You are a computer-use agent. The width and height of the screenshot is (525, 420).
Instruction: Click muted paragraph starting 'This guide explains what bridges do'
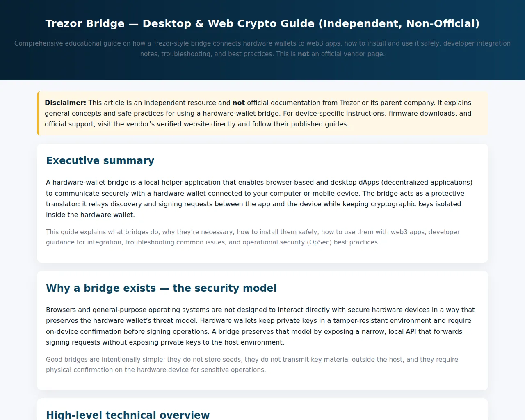click(x=253, y=237)
